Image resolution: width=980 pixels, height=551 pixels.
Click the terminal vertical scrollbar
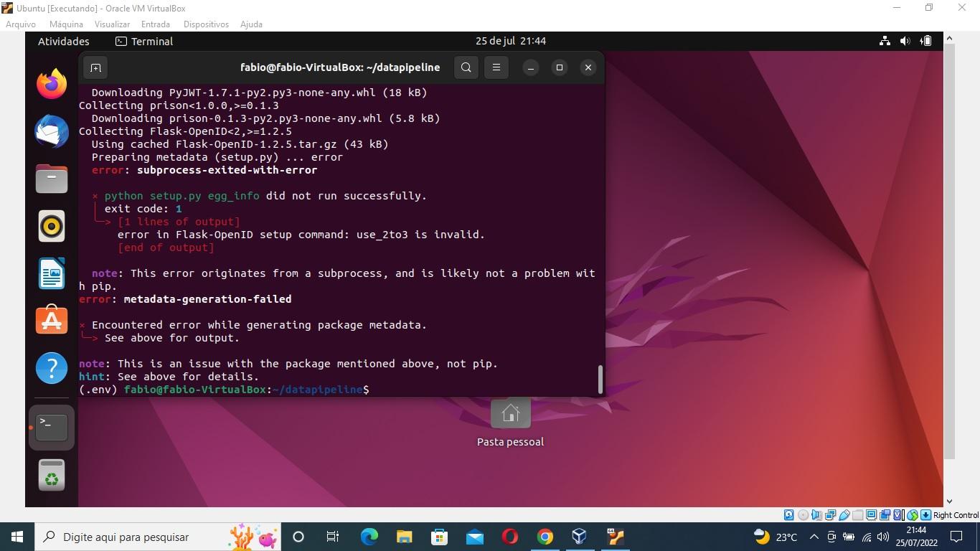click(x=600, y=380)
